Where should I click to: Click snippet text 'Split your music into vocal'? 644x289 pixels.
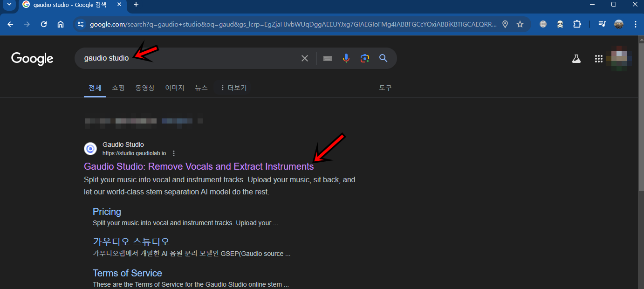(x=219, y=186)
